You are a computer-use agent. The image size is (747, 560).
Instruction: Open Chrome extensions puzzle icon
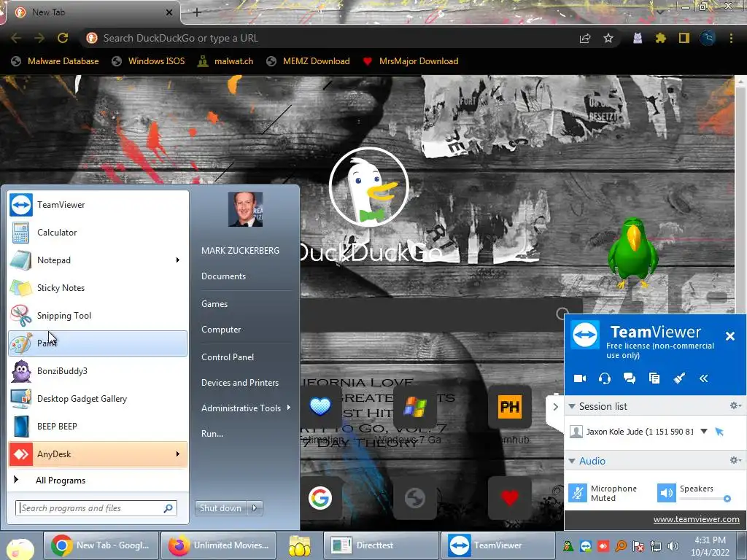(x=660, y=38)
